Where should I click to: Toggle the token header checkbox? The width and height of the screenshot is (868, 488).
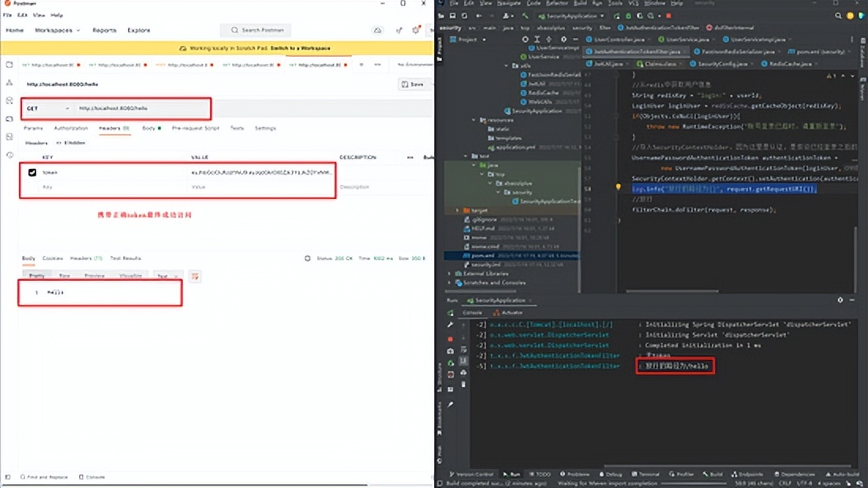(32, 172)
